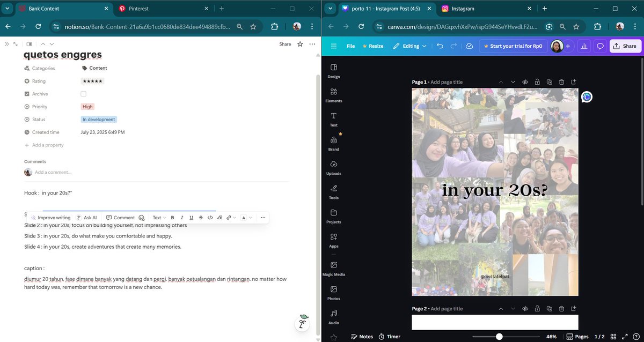Open the Text style dropdown in Notion toolbar
The height and width of the screenshot is (342, 644).
159,218
